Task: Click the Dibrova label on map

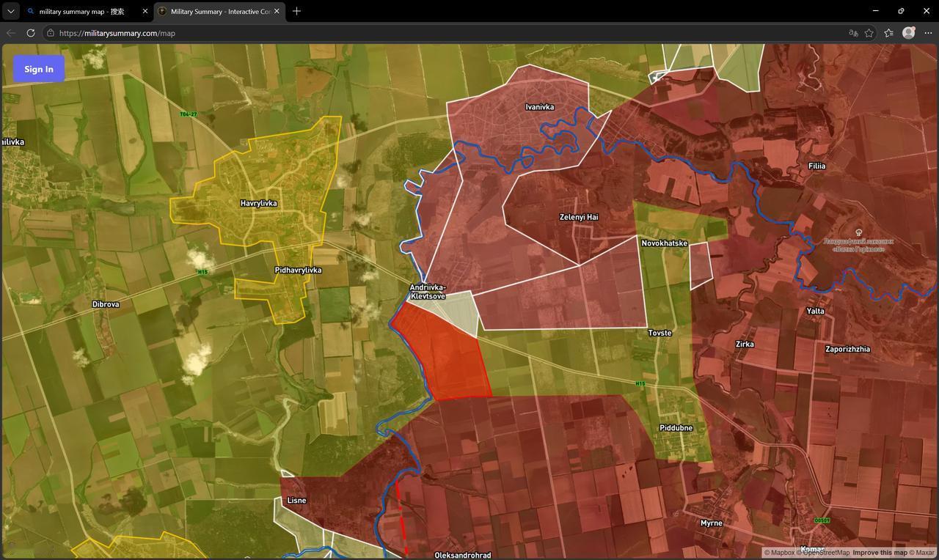Action: pos(106,304)
